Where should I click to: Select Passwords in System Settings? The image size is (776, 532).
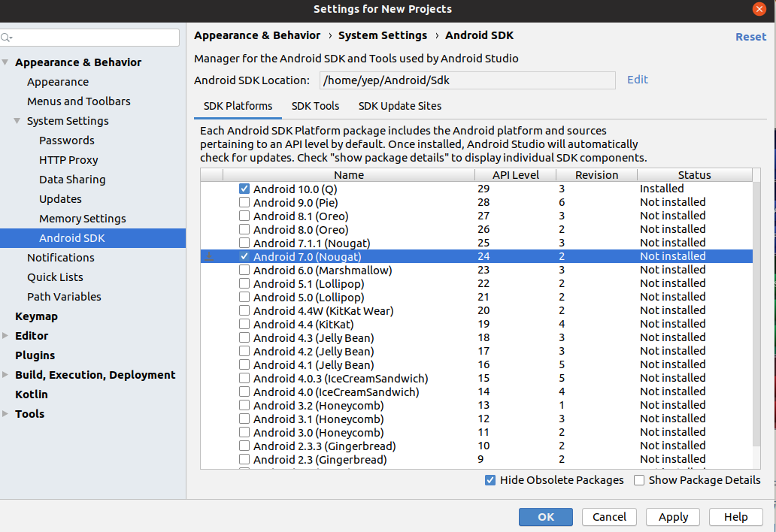[x=67, y=141]
